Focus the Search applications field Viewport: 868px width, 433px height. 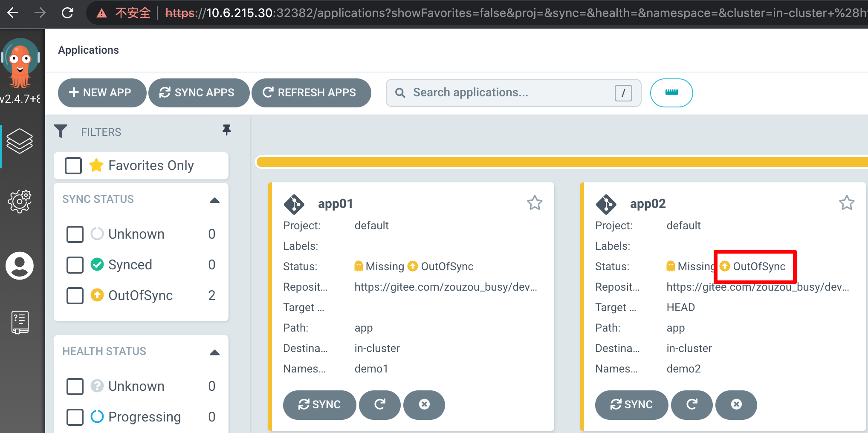coord(513,92)
